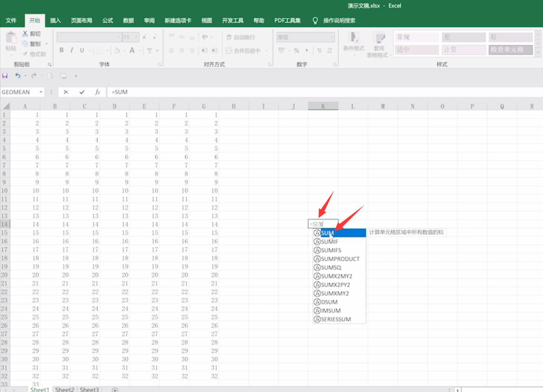Switch to the Sheet2 worksheet tab
Viewport: 543px width, 392px height.
(64, 389)
